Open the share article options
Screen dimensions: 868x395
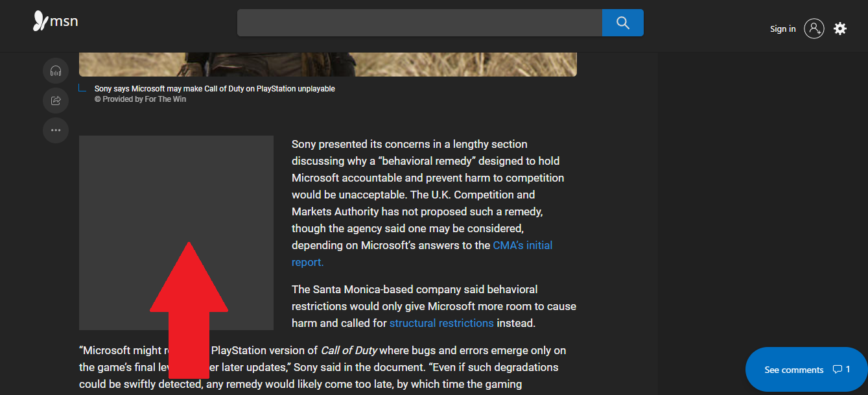click(x=56, y=100)
